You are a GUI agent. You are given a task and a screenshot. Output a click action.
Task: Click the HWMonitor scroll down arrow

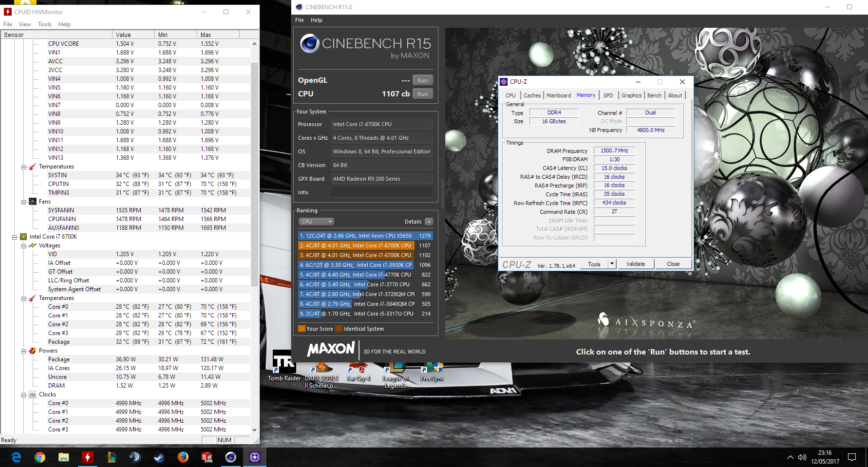(254, 430)
